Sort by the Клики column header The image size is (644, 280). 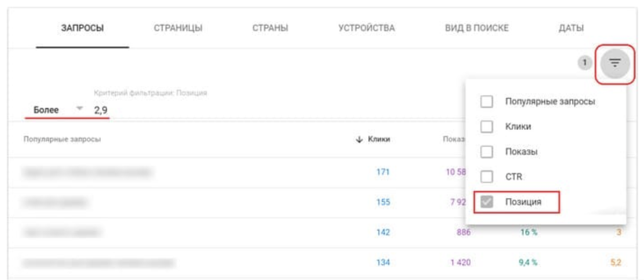pos(379,140)
